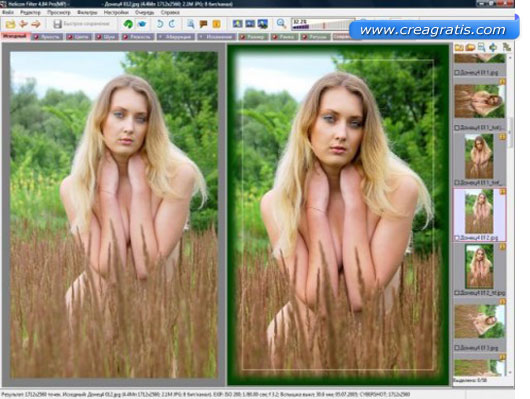This screenshot has height=399, width=530.
Task: Tick the checkbox under the first thumbnail
Action: point(457,73)
